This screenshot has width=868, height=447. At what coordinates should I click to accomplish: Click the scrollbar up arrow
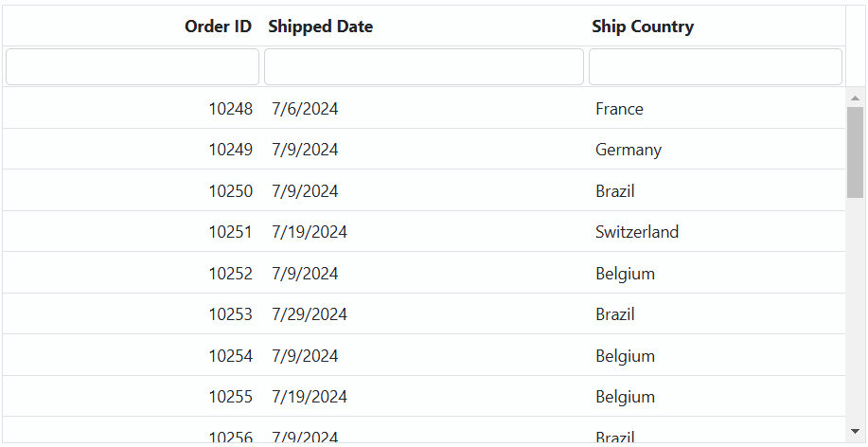[856, 98]
